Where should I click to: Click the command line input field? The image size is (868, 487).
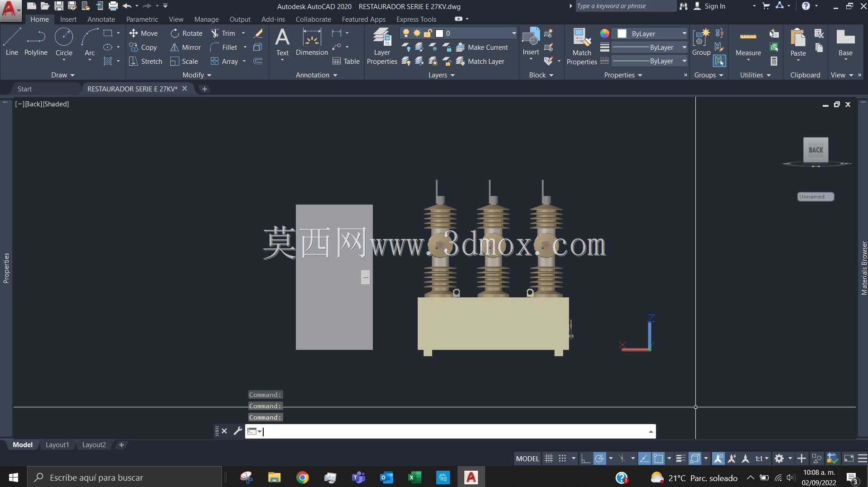tap(455, 431)
